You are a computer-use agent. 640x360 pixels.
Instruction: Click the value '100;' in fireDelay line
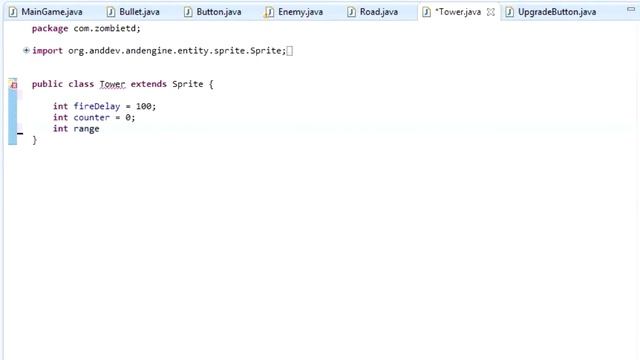pyautogui.click(x=146, y=106)
